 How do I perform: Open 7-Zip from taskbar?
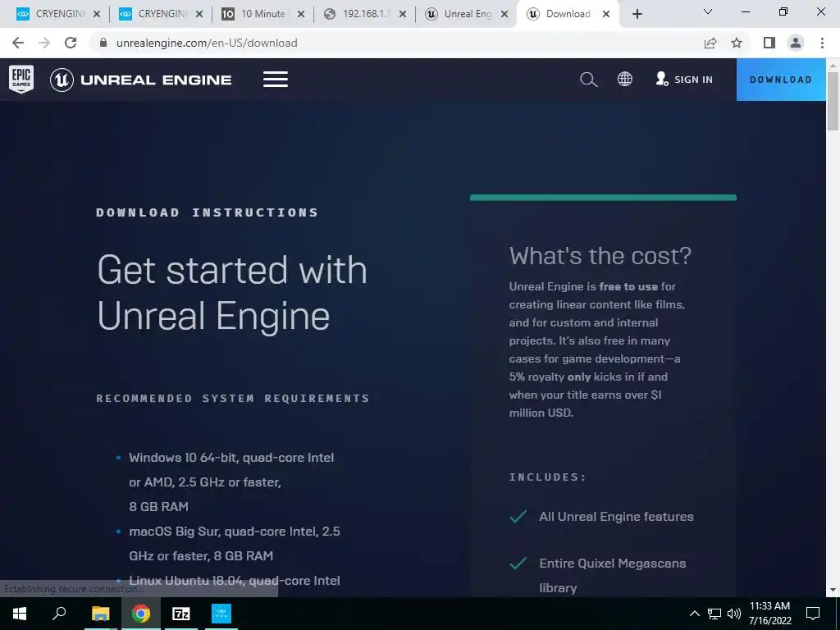(x=180, y=614)
